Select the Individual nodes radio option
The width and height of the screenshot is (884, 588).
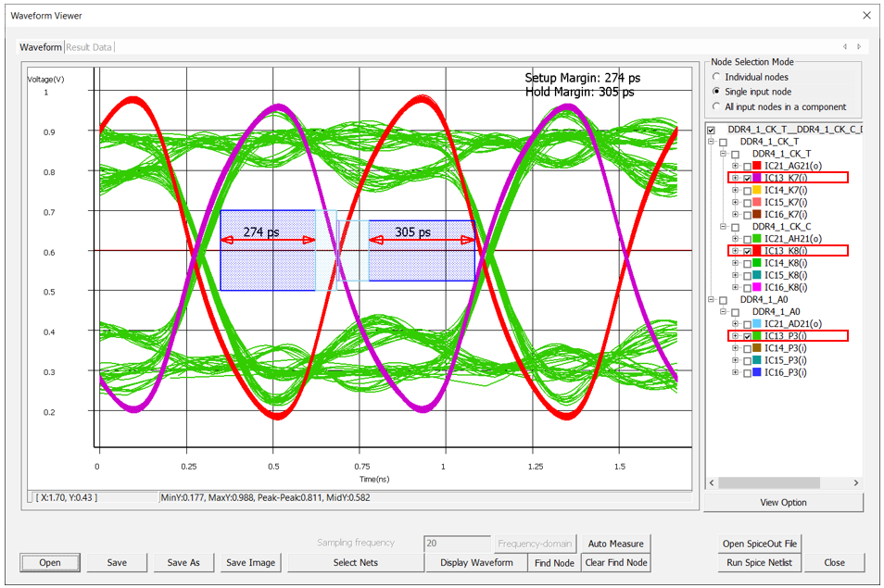coord(716,77)
